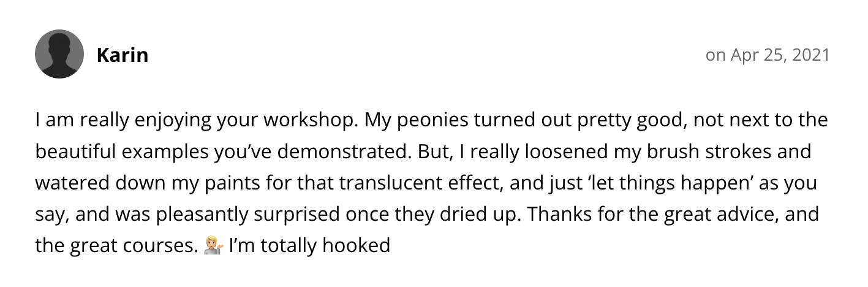Click the person-tipping-hand emoji in the comment
Viewport: 868px width, 287px height.
211,247
